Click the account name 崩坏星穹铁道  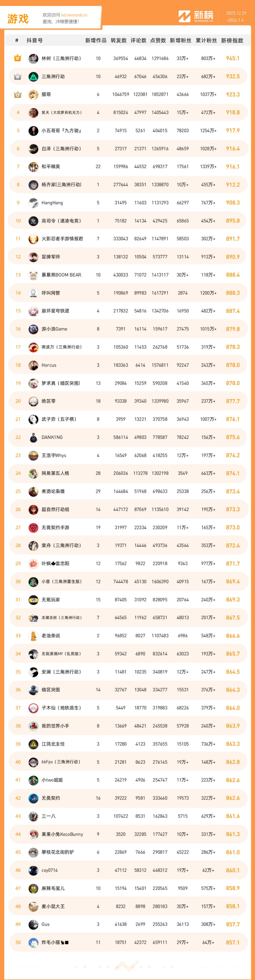tap(55, 311)
